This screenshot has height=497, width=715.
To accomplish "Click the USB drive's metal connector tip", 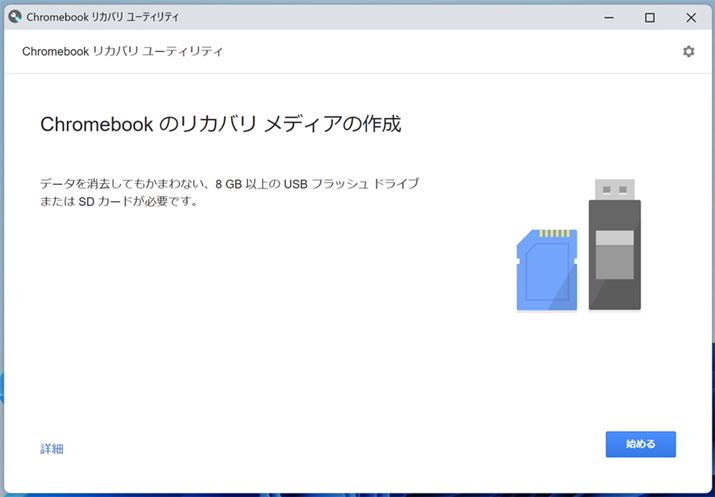I will click(614, 189).
